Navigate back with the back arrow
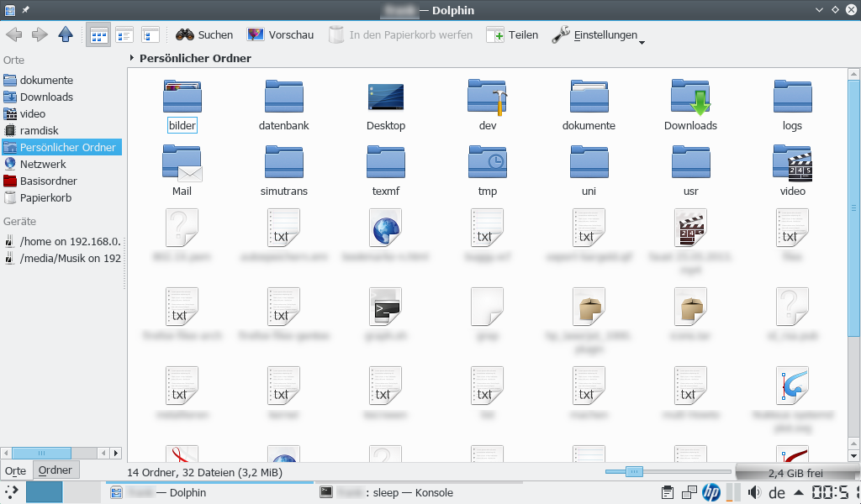Image resolution: width=861 pixels, height=504 pixels. [13, 34]
